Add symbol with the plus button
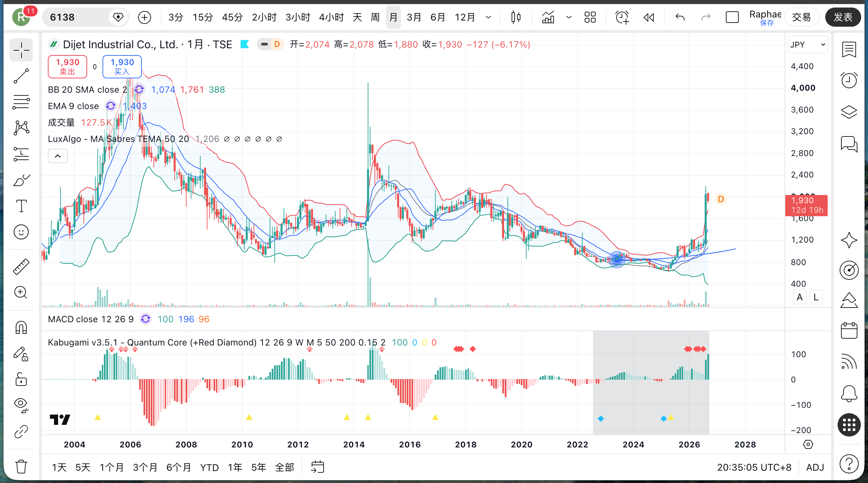The height and width of the screenshot is (483, 868). pyautogui.click(x=145, y=17)
